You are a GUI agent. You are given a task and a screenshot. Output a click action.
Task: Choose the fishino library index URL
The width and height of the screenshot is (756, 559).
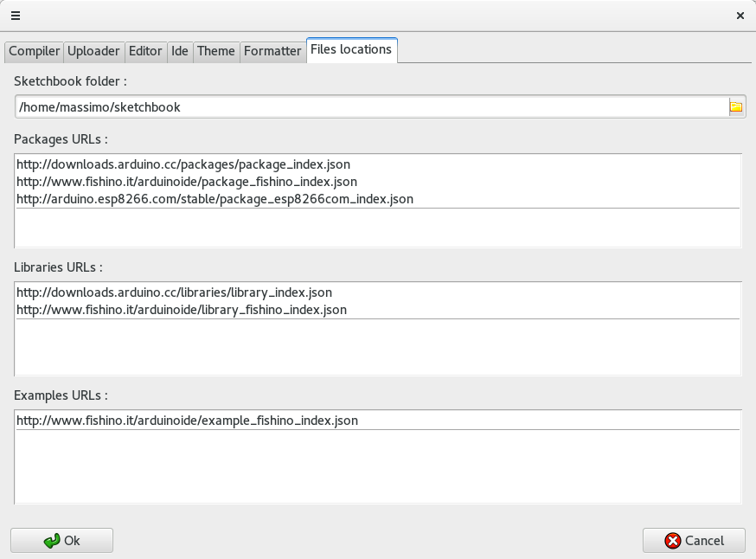tap(182, 310)
